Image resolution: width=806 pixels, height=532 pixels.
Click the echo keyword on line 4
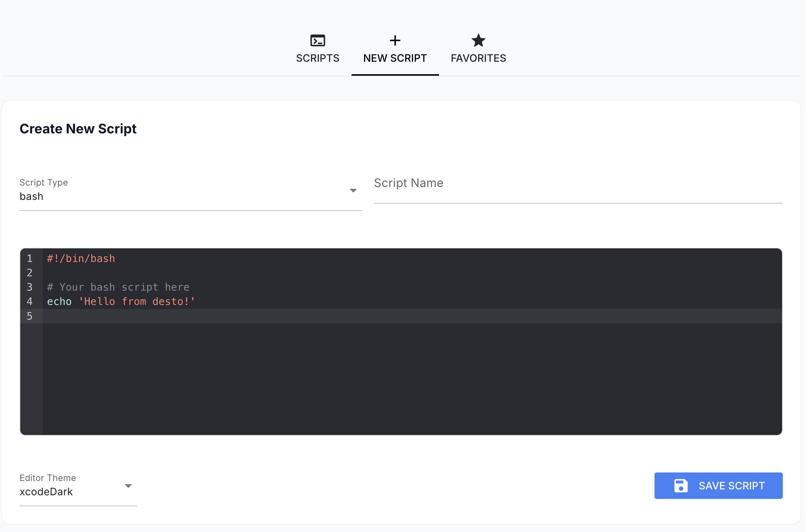pos(59,301)
